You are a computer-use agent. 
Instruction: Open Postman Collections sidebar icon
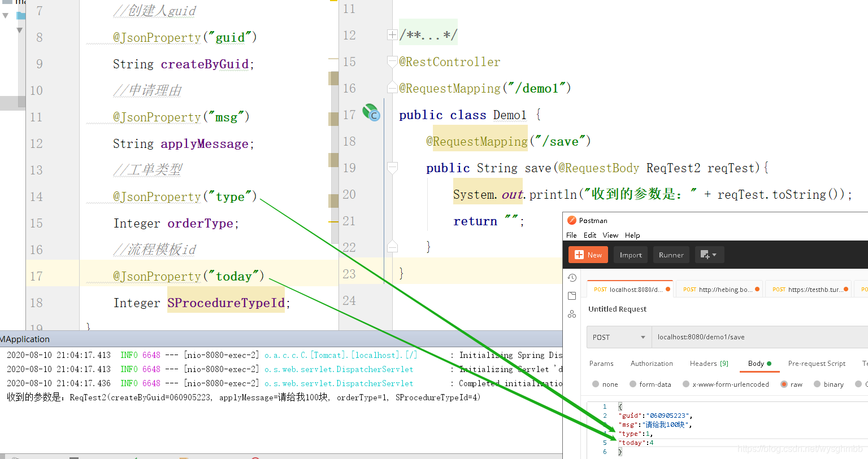572,296
